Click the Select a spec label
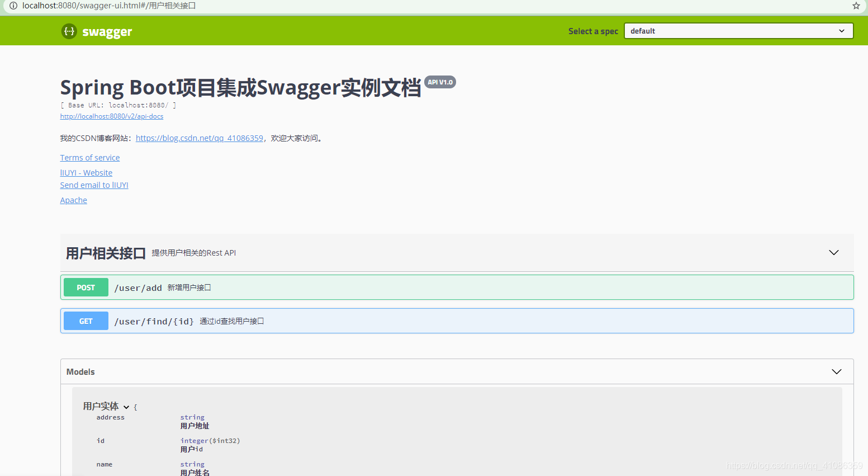Image resolution: width=868 pixels, height=476 pixels. [593, 31]
